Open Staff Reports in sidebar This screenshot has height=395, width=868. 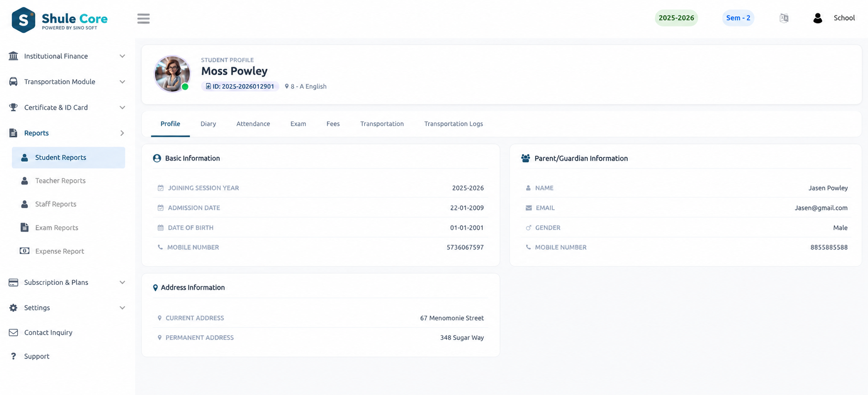coord(56,204)
